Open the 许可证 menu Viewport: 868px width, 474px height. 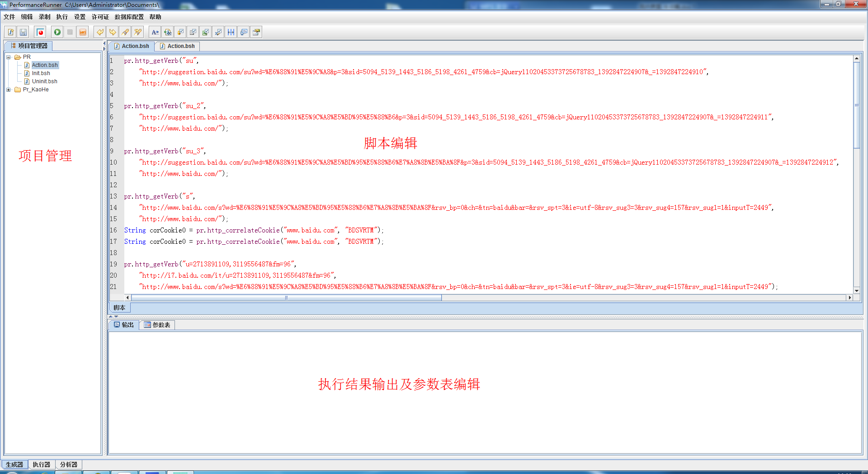(x=100, y=17)
